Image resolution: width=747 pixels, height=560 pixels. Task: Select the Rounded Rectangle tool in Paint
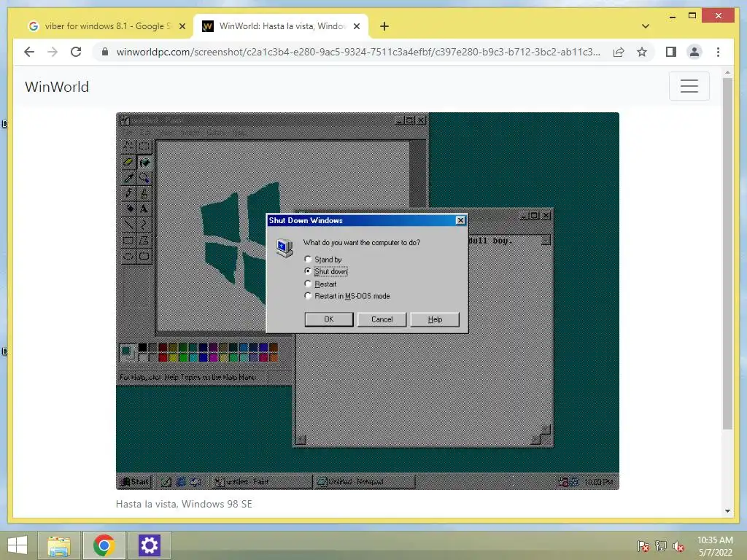144,256
